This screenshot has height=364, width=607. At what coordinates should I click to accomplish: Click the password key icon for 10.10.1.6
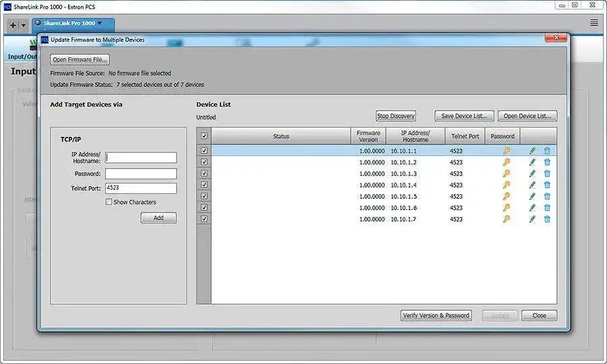click(507, 208)
